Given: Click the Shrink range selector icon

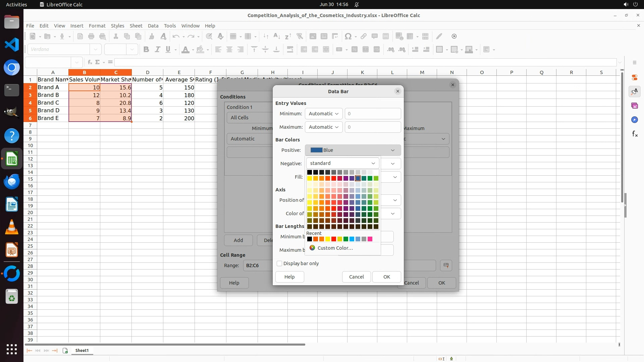Looking at the screenshot, I should pyautogui.click(x=446, y=265).
